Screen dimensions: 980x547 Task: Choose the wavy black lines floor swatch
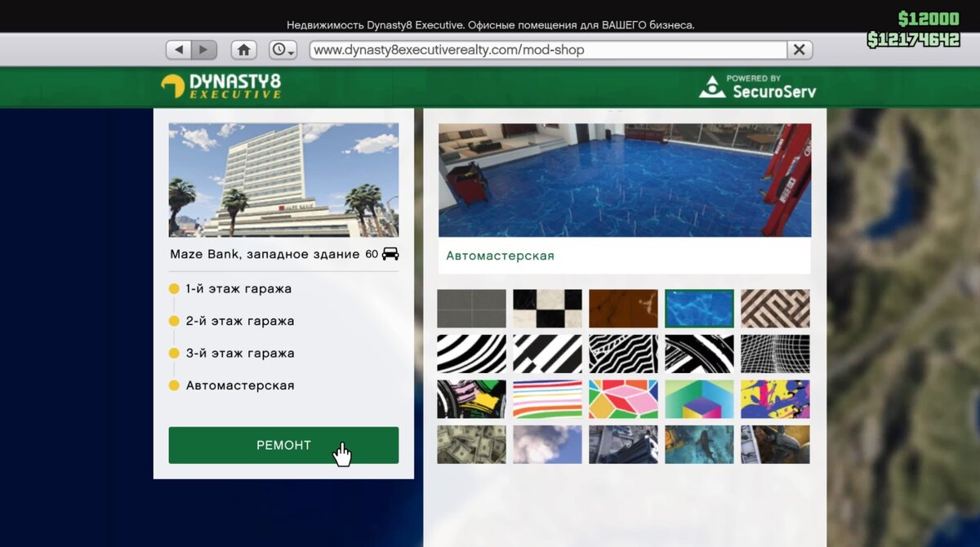(x=623, y=354)
